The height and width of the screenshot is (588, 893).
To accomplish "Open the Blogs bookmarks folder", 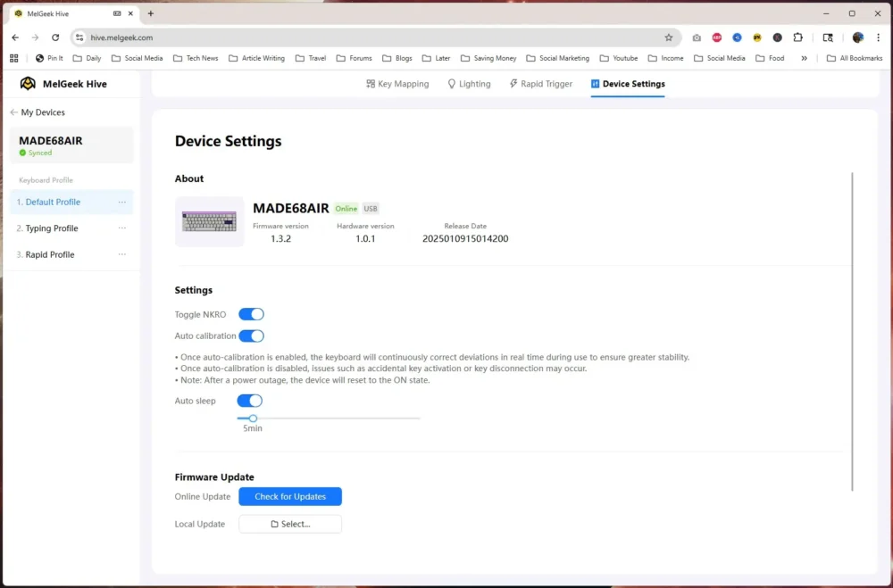I will 397,58.
